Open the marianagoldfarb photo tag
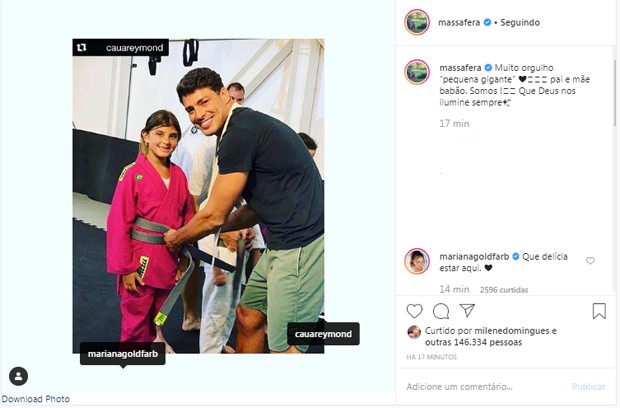 coord(123,354)
